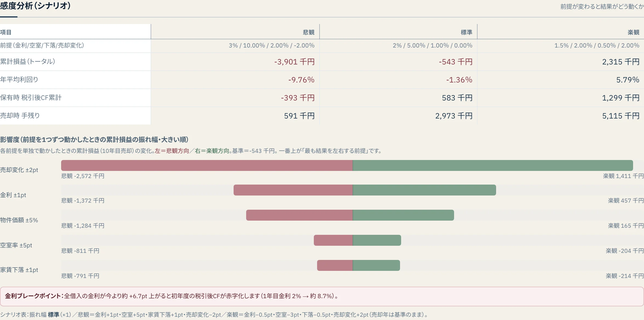The height and width of the screenshot is (320, 644).
Task: Click the 標準 amplitude label in the footnote
Action: pos(53,315)
